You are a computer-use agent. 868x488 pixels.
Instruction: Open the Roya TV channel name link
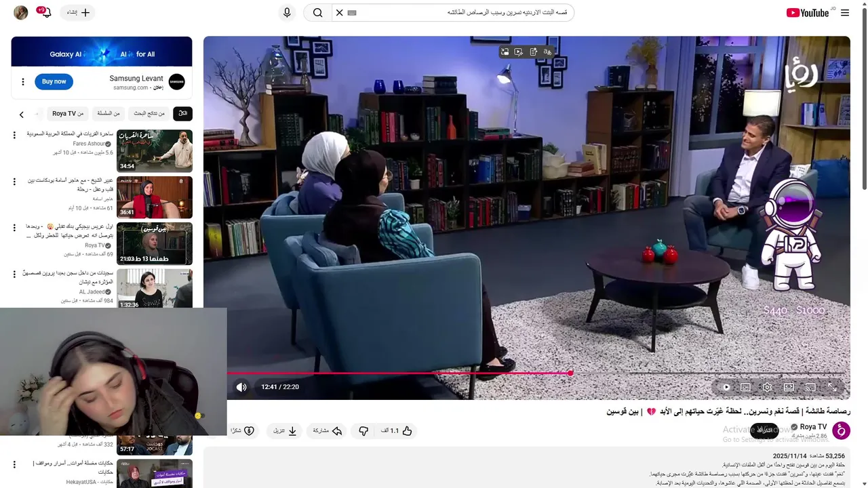tap(813, 426)
